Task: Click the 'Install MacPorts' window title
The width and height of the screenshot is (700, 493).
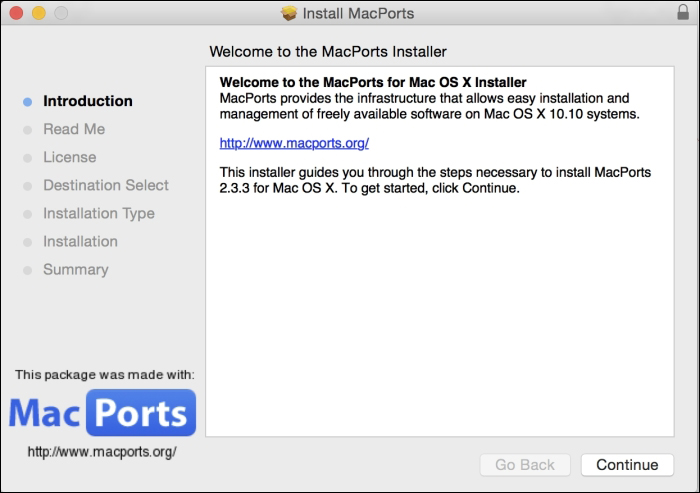Action: pyautogui.click(x=358, y=13)
